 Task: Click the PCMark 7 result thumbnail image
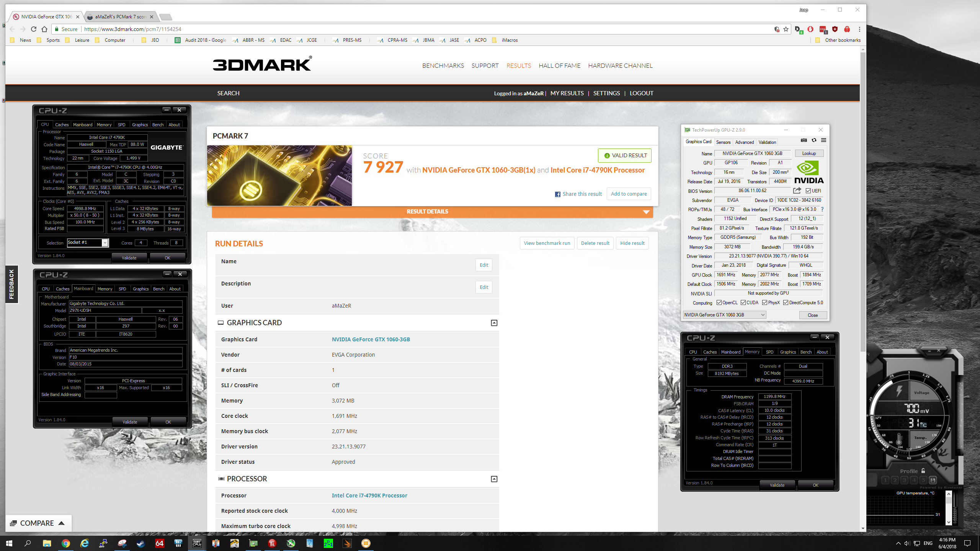click(x=279, y=176)
